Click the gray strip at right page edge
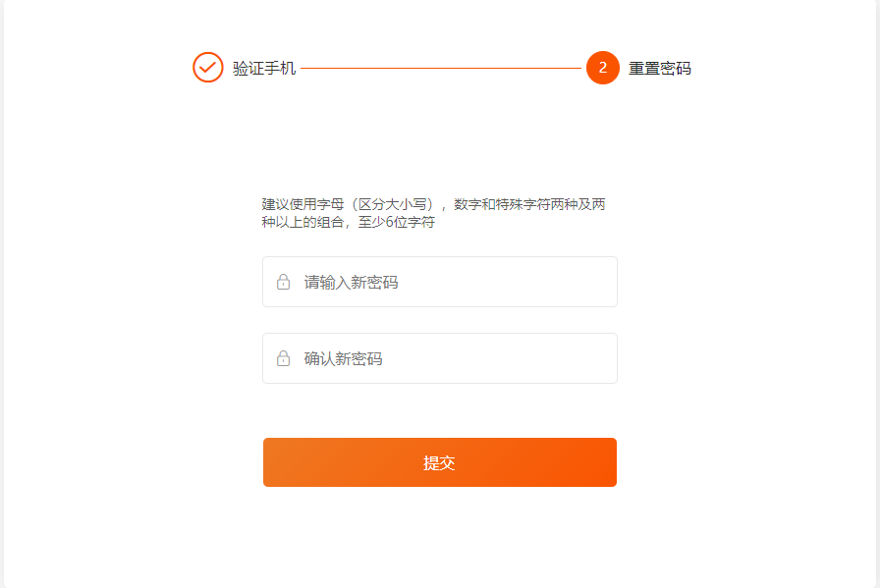Viewport: 880px width, 588px height. [878, 294]
